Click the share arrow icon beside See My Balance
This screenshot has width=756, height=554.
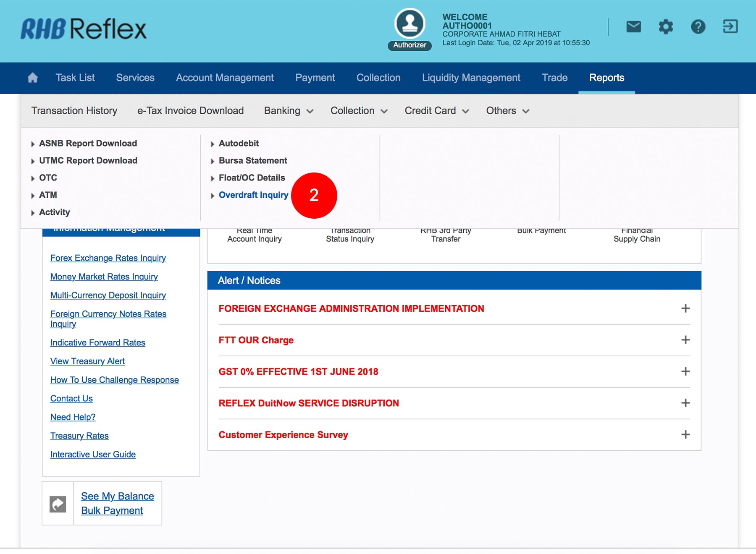tap(58, 504)
